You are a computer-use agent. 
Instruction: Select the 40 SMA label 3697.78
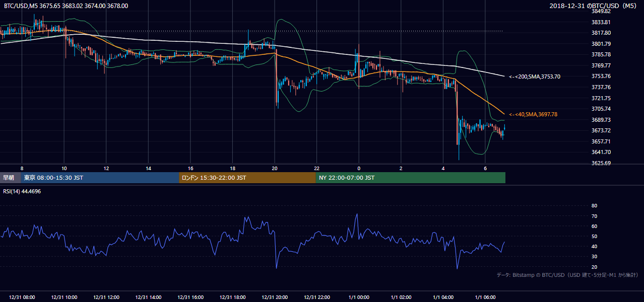click(533, 114)
